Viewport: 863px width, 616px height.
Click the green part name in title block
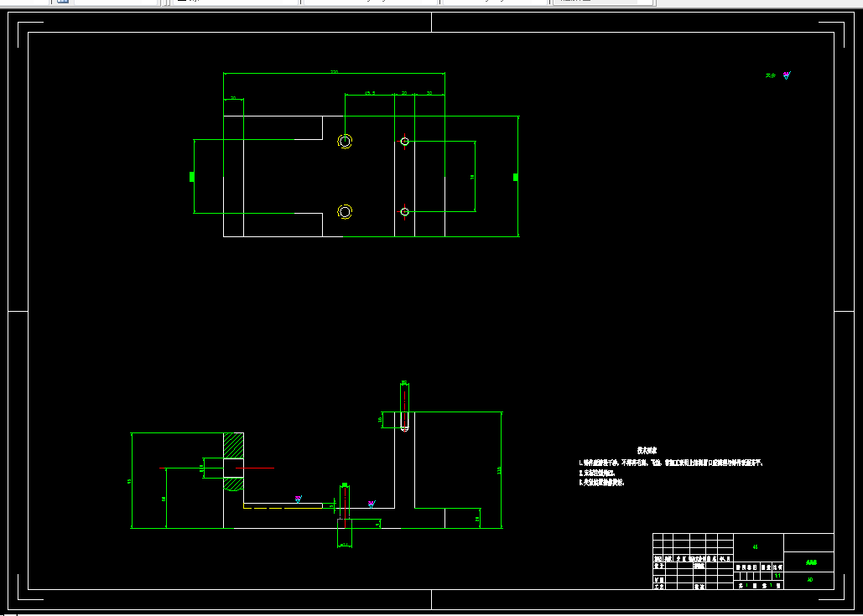(x=811, y=562)
